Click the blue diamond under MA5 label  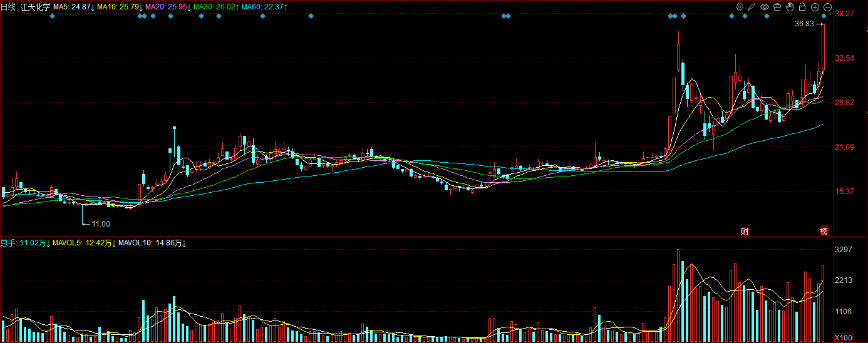pos(53,16)
